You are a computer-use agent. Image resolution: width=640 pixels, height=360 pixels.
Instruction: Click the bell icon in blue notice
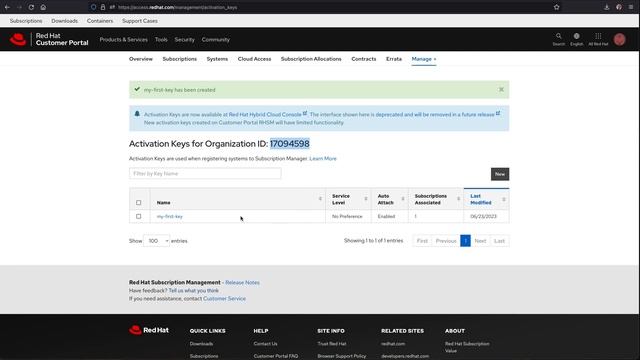pyautogui.click(x=137, y=114)
